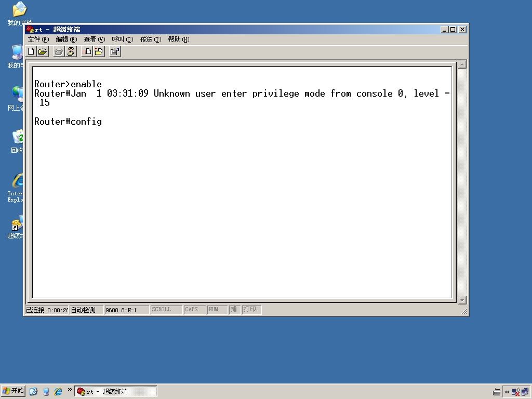This screenshot has width=532, height=399.
Task: Expand hidden quick launch items with the » chevron
Action: coord(70,390)
